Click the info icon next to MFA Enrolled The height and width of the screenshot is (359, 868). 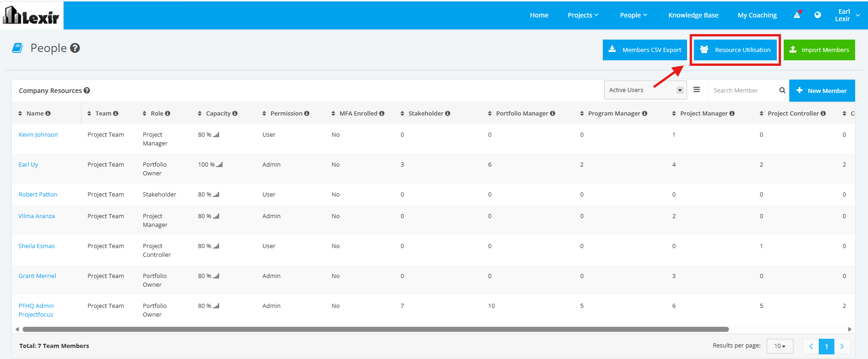(382, 113)
